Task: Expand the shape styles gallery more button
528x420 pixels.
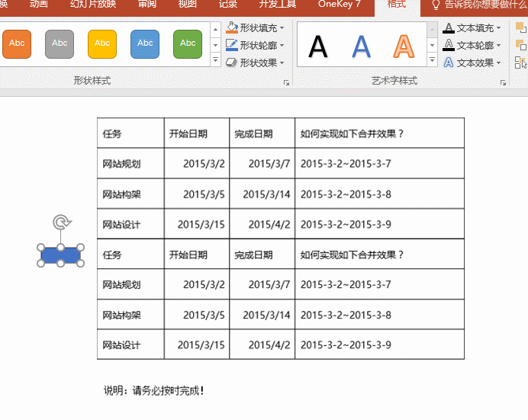Action: click(x=215, y=60)
